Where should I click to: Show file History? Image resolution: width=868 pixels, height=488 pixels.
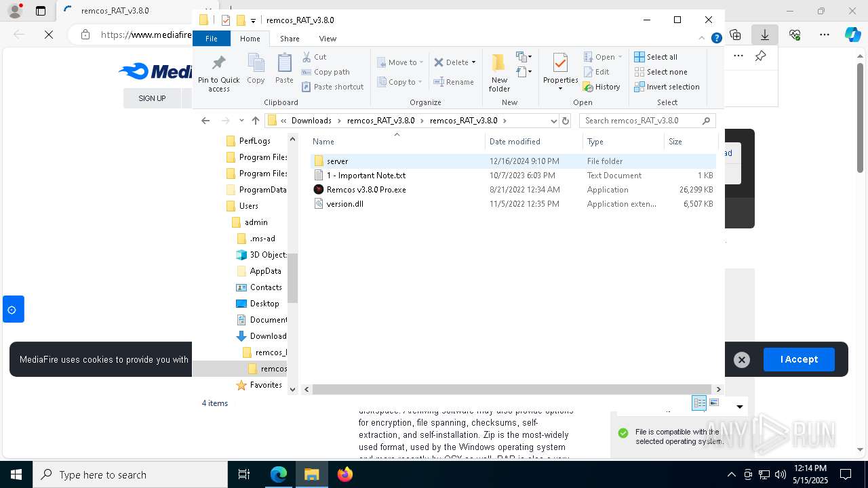(601, 87)
